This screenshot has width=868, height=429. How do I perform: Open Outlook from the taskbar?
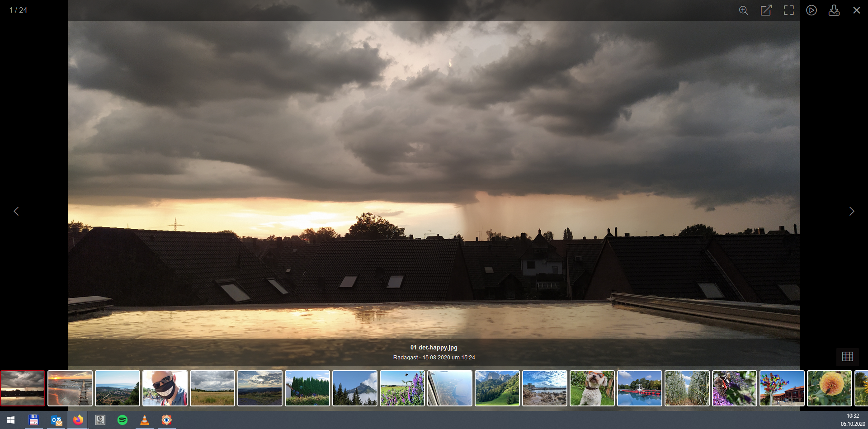point(57,420)
